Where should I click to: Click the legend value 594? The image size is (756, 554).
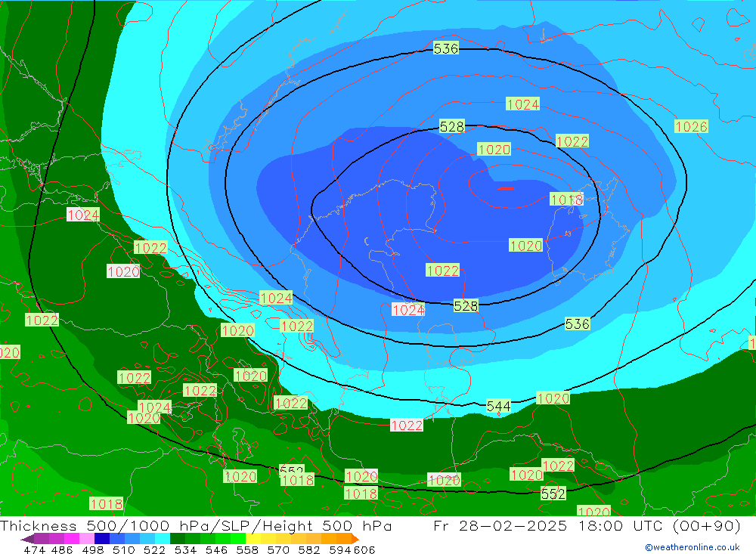click(340, 549)
